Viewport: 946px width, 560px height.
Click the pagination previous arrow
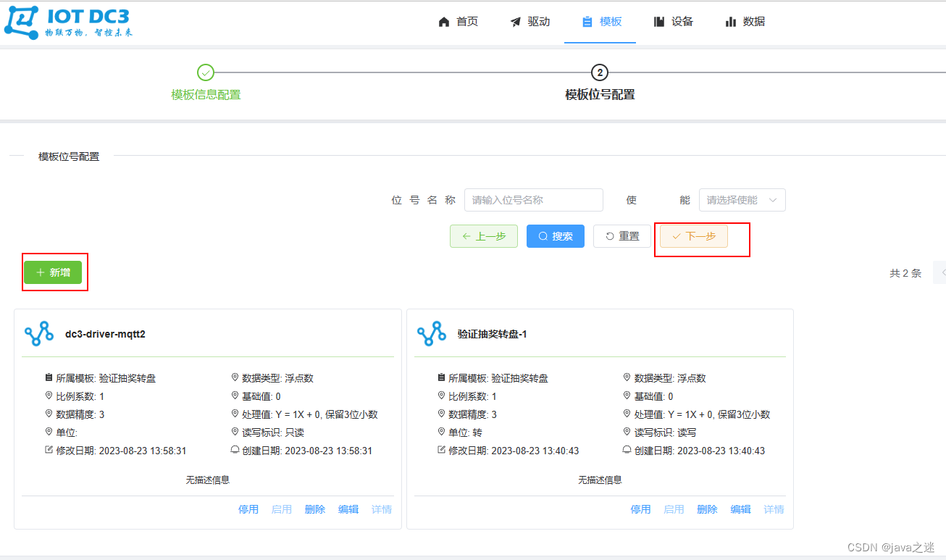click(x=941, y=272)
